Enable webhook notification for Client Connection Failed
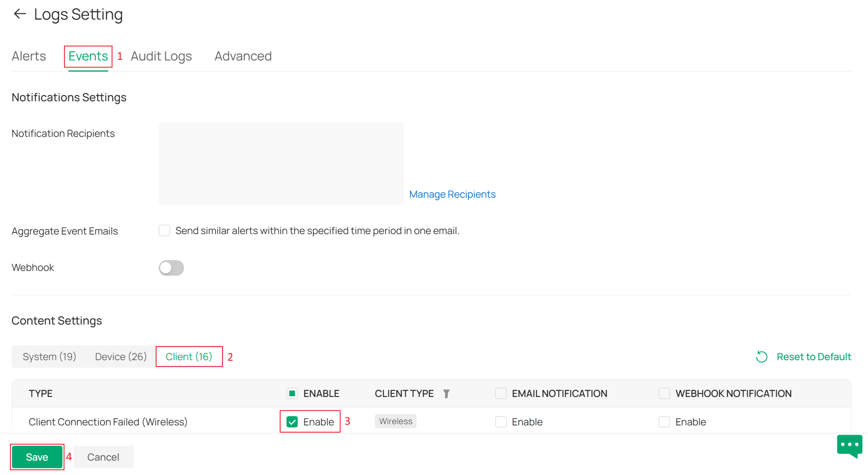 click(x=664, y=422)
